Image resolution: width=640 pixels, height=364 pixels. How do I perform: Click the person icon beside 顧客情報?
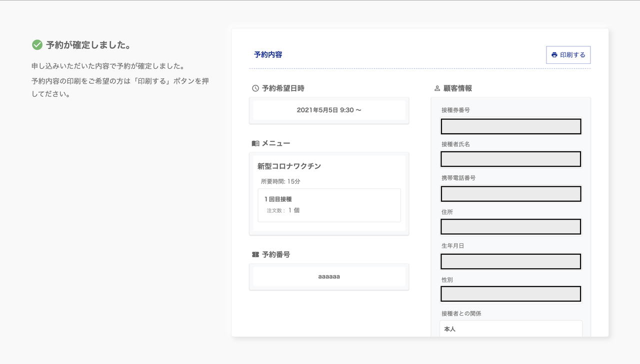coord(437,88)
